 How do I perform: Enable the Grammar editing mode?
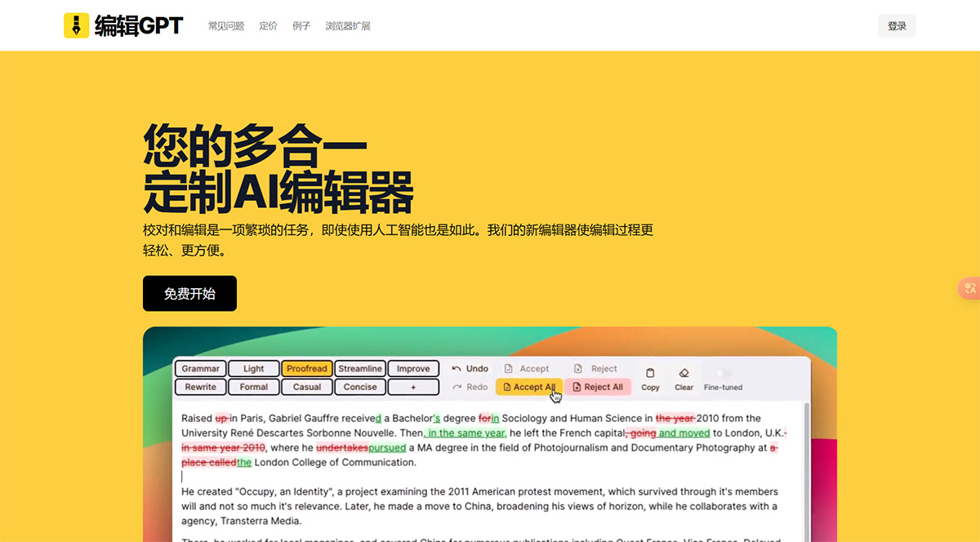[200, 368]
